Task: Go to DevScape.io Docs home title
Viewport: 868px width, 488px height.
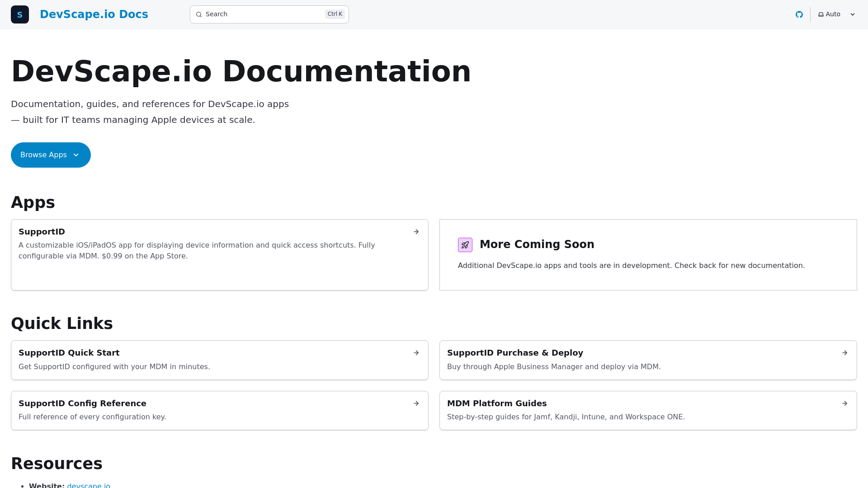Action: 94,14
